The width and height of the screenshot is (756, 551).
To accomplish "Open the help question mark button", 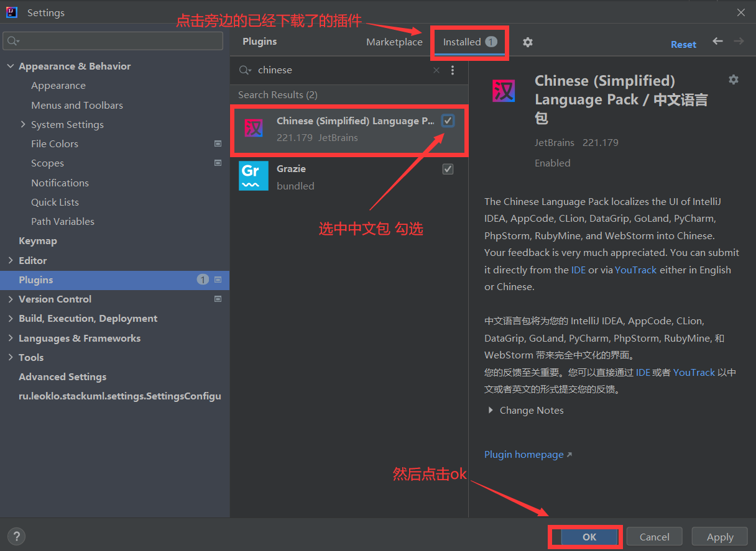I will (x=16, y=536).
